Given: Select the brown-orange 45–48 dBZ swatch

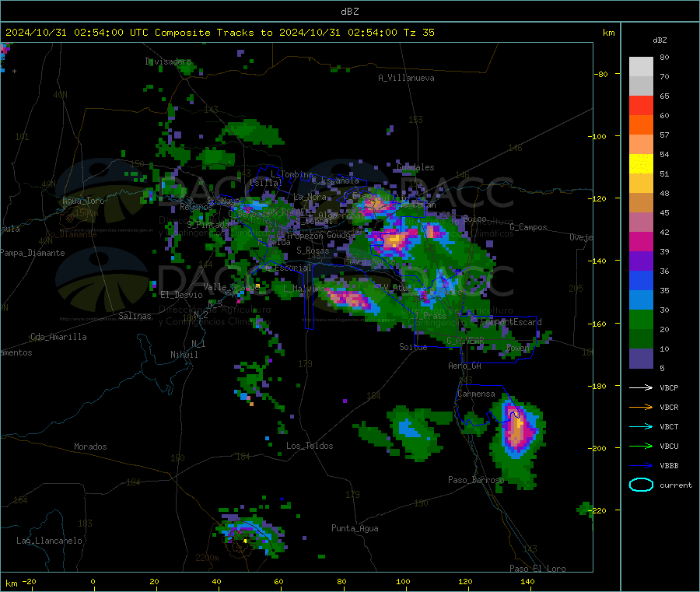Looking at the screenshot, I should (641, 203).
